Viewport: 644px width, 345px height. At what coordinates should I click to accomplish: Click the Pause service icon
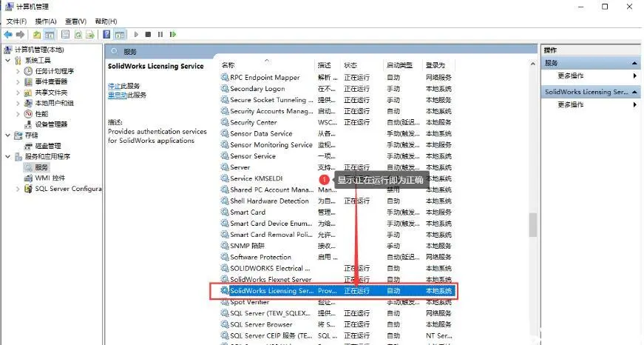[160, 35]
